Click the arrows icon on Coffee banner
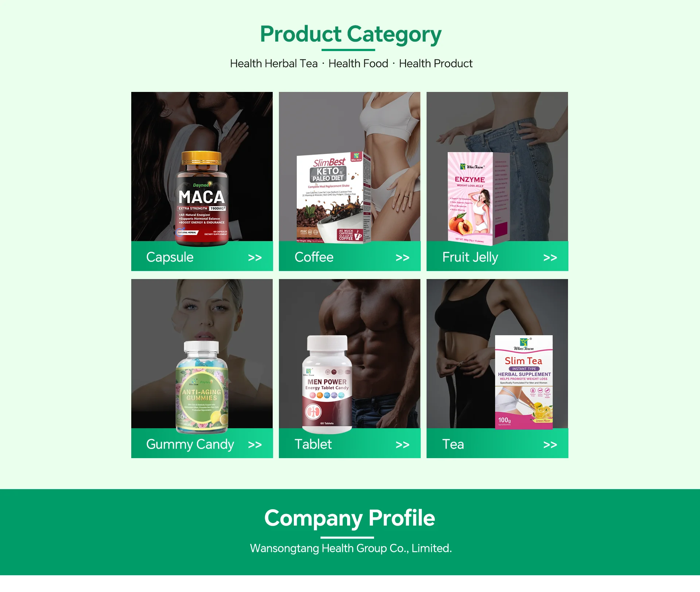The image size is (700, 592). pos(402,258)
